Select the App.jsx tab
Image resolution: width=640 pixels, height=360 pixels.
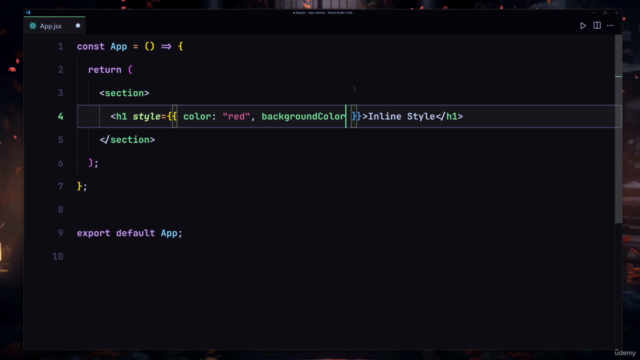pyautogui.click(x=55, y=26)
